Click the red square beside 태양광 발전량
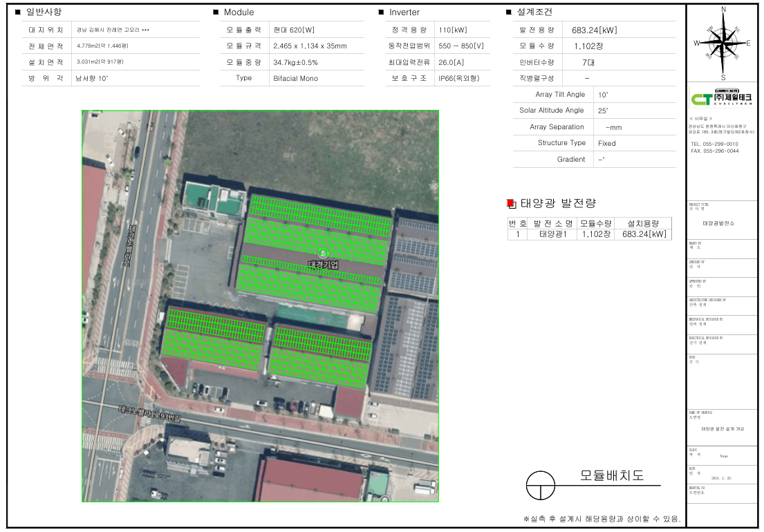Viewport: 764px width, 532px height. coord(511,203)
